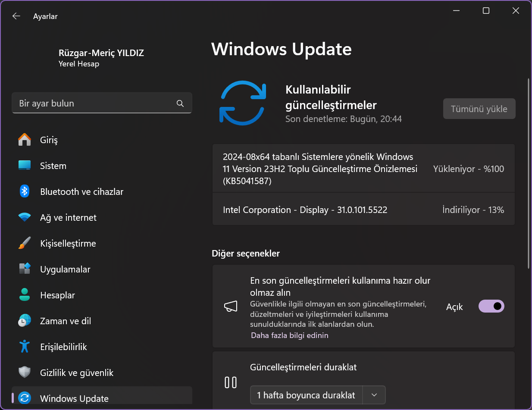532x410 pixels.
Task: Click the Gizlilik shield icon
Action: [25, 372]
